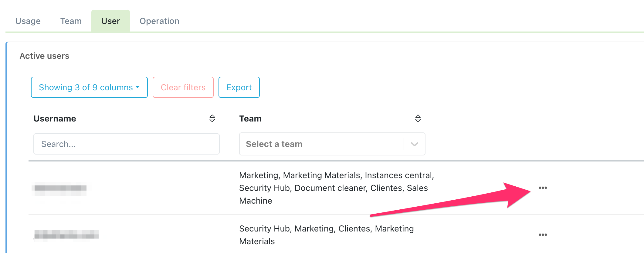Go to the Operation tab
The image size is (644, 253).
pyautogui.click(x=159, y=21)
